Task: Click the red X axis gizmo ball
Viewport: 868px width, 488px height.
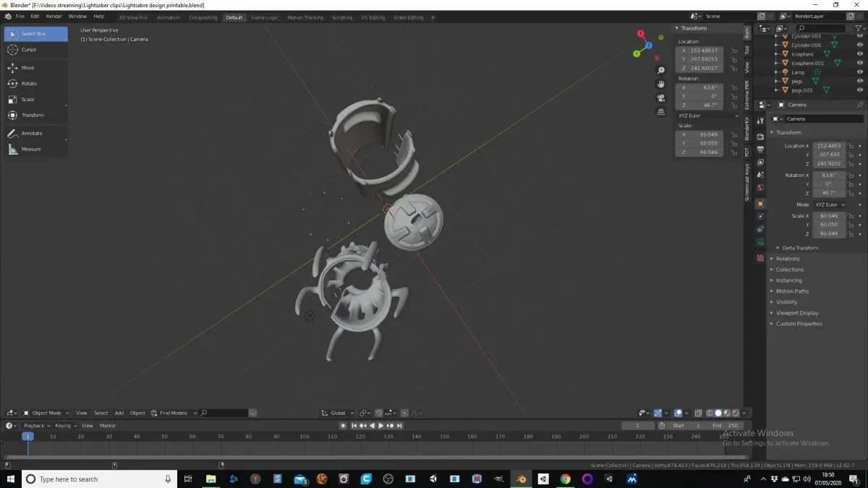Action: [640, 33]
